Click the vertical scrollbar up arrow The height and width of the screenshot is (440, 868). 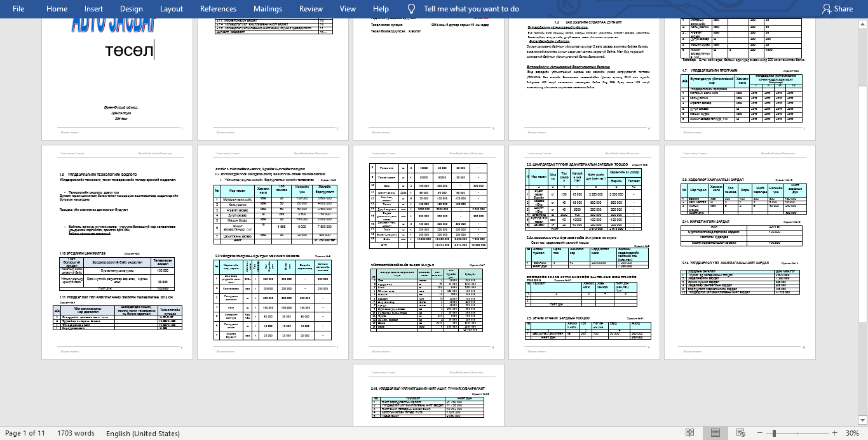[x=864, y=24]
